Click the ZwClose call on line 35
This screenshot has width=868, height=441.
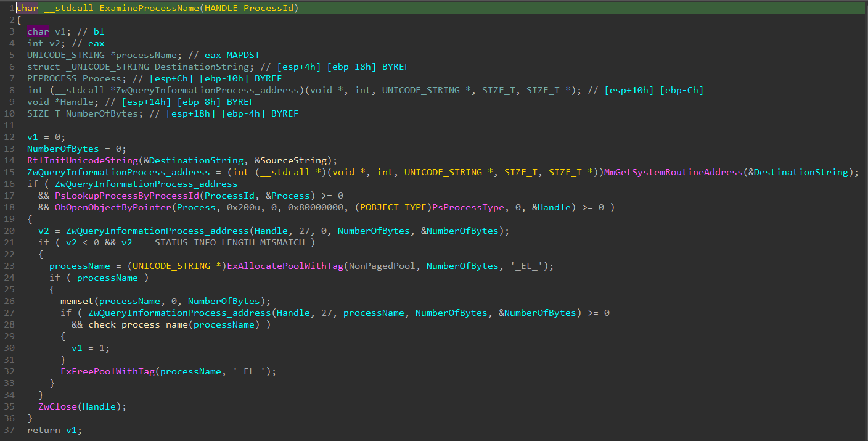[57, 406]
